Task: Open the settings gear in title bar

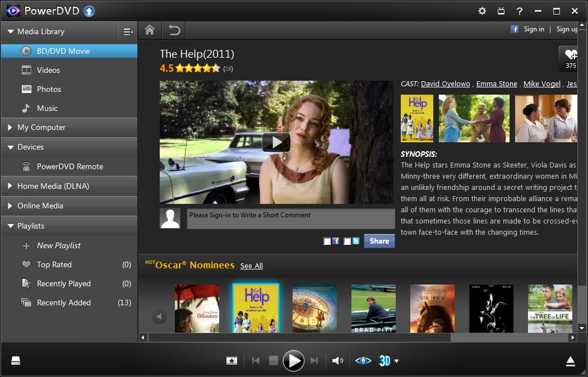Action: pos(482,11)
